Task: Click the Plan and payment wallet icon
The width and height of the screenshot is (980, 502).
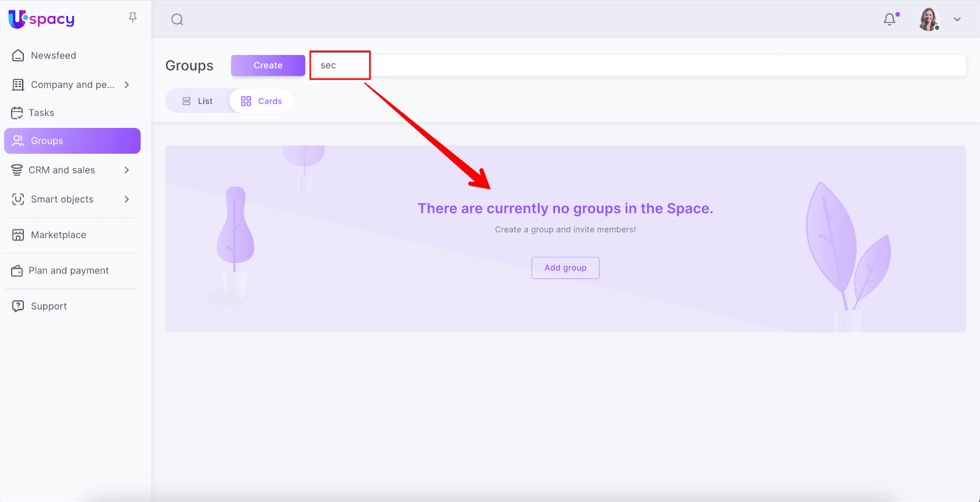Action: click(17, 271)
